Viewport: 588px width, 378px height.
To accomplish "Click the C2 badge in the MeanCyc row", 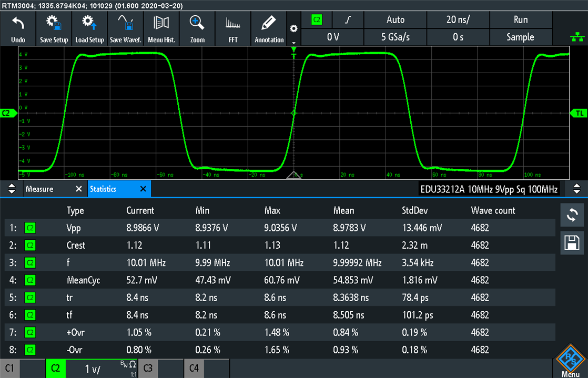I will (30, 280).
